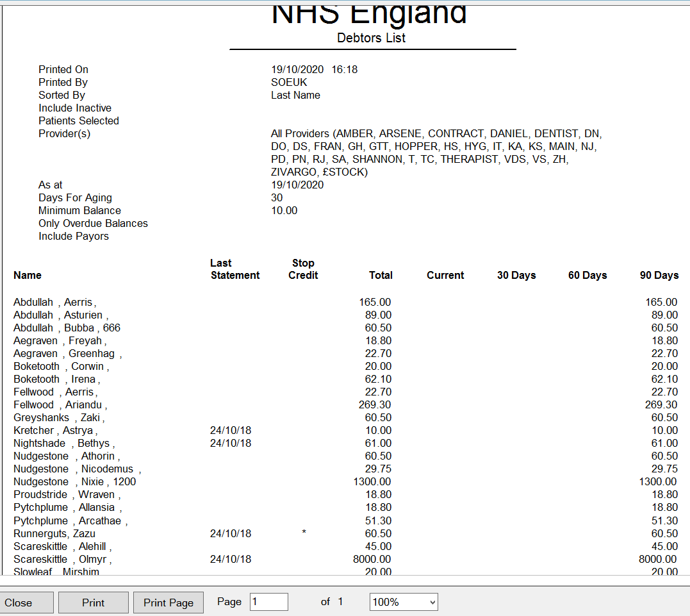Click the Last Statement column header

pyautogui.click(x=234, y=269)
